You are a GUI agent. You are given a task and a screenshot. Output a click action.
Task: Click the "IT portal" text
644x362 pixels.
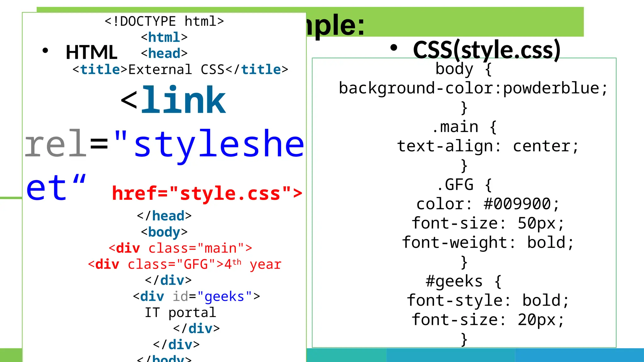coord(180,312)
